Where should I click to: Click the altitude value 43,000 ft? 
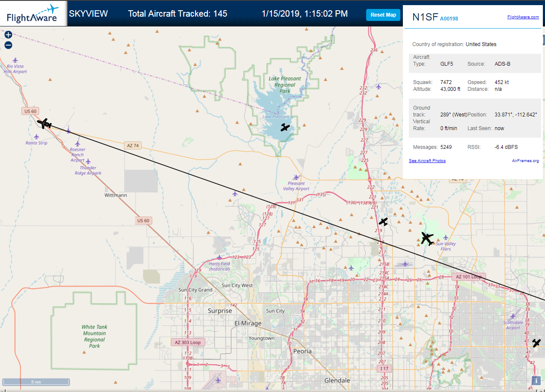click(450, 89)
